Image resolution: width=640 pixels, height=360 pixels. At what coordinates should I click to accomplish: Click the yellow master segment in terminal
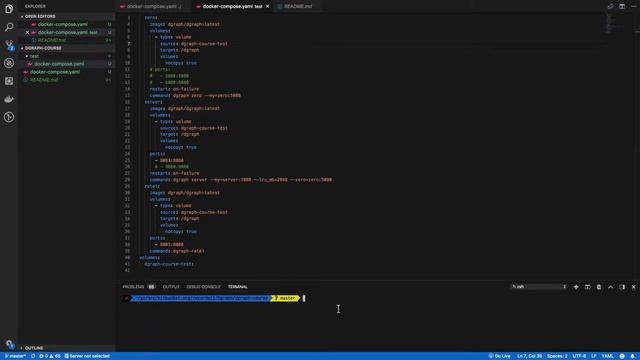coord(285,298)
